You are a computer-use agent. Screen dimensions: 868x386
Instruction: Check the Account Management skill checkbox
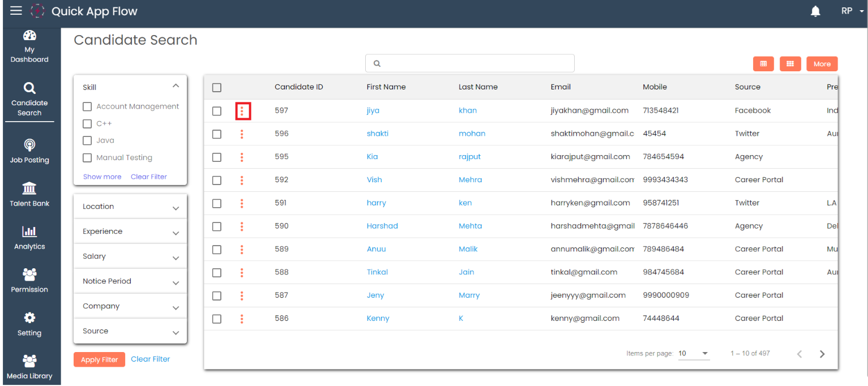[87, 106]
